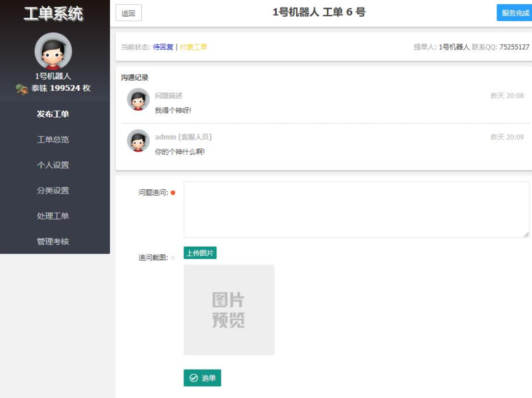Viewport: 532px width, 398px height.
Task: Click the 返回 back button
Action: 128,13
